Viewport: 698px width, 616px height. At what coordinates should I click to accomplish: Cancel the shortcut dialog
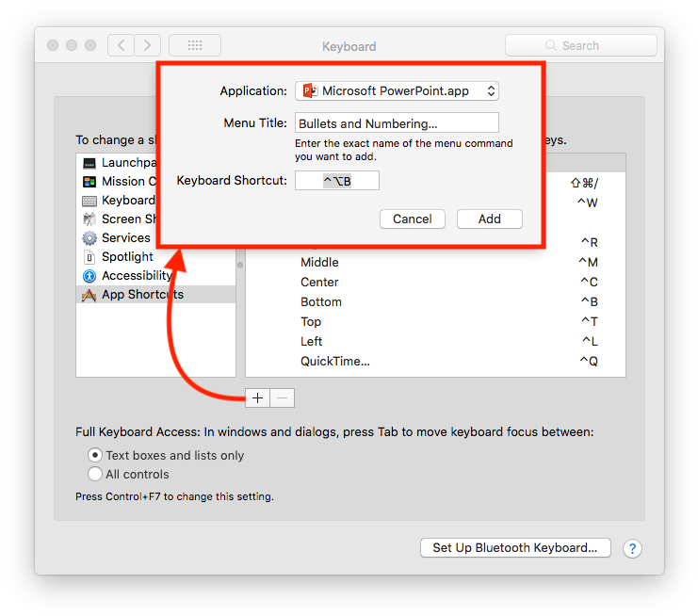[x=412, y=219]
